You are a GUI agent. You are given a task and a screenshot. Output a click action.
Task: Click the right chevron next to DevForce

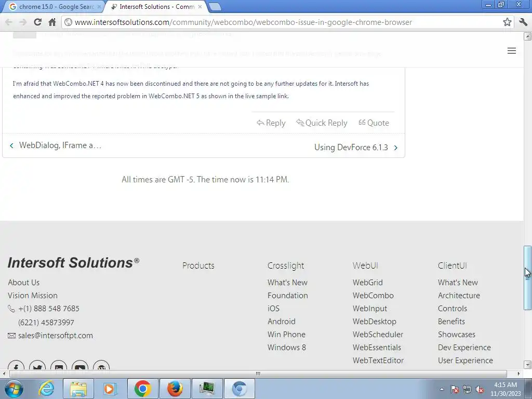[395, 148]
